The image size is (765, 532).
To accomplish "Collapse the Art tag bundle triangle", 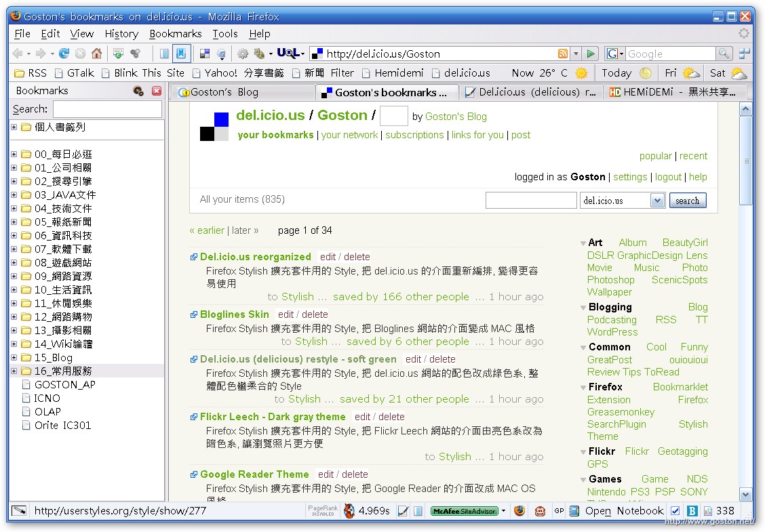I will 583,243.
